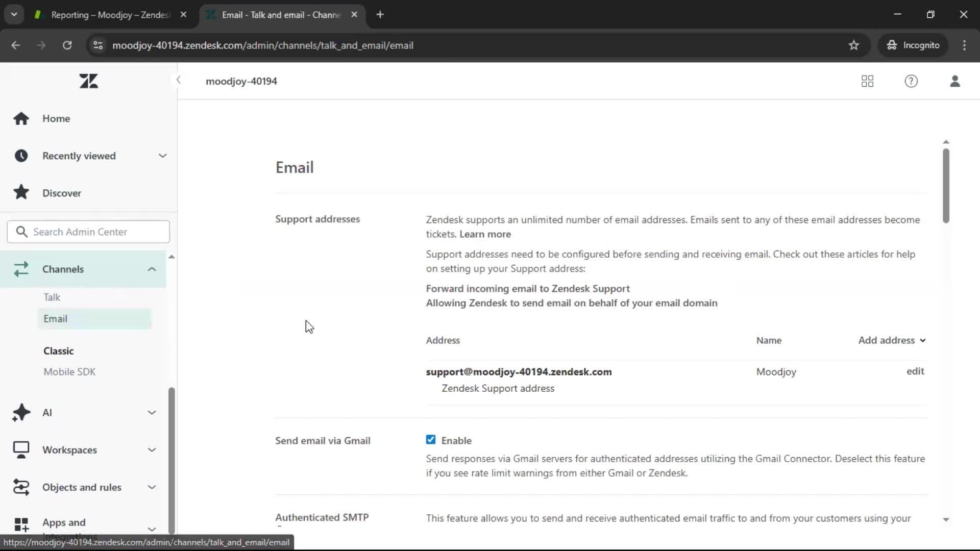Viewport: 980px width, 551px height.
Task: Click the sidebar scrollbar thumb
Action: [x=171, y=460]
